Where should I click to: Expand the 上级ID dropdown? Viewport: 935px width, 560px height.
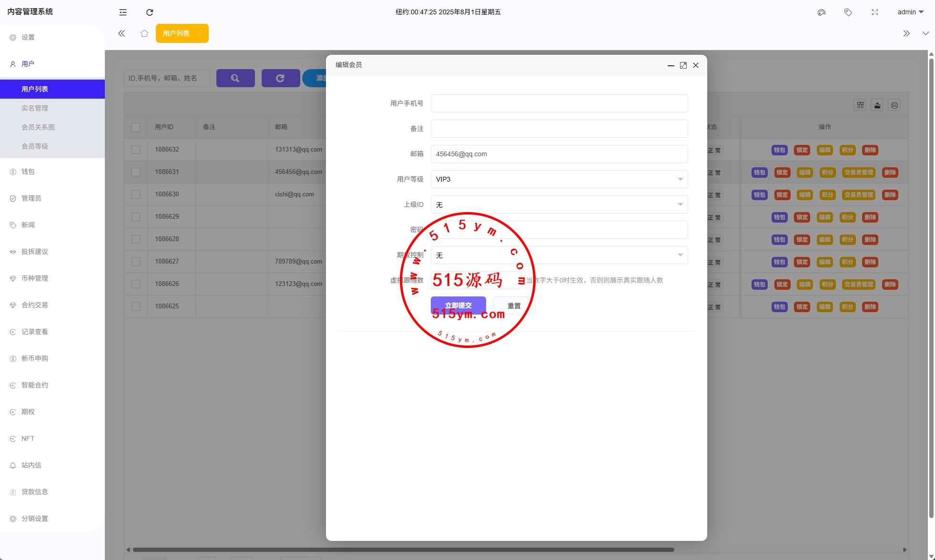(x=559, y=204)
